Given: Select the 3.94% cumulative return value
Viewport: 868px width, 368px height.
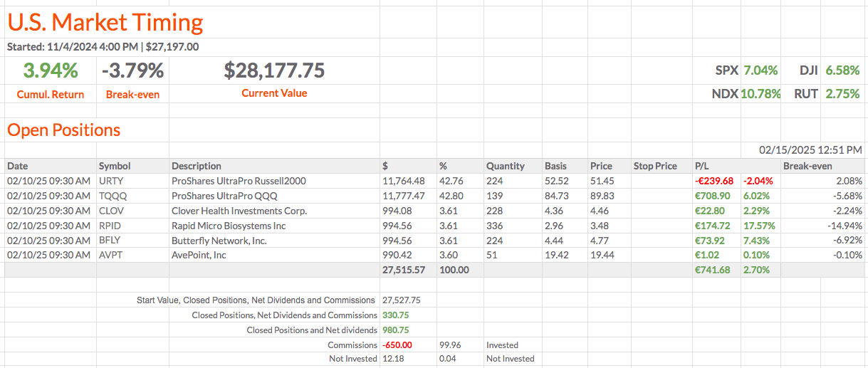Looking at the screenshot, I should point(50,70).
